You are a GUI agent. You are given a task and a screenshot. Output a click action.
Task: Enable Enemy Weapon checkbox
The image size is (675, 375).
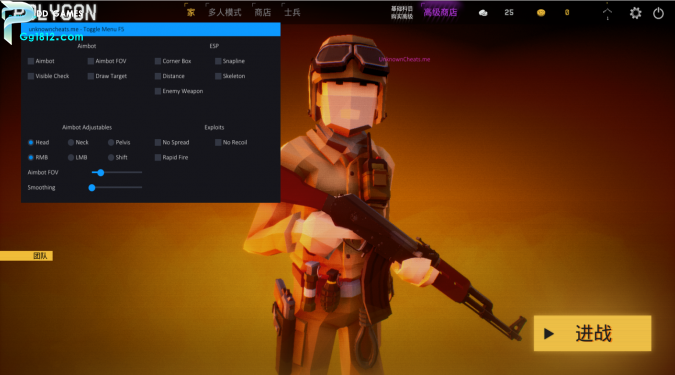(x=158, y=91)
